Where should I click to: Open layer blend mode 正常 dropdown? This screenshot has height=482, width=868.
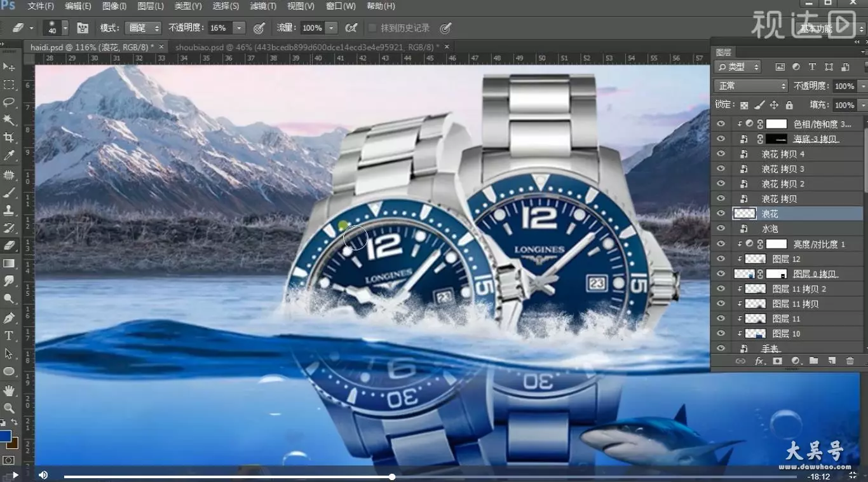750,86
